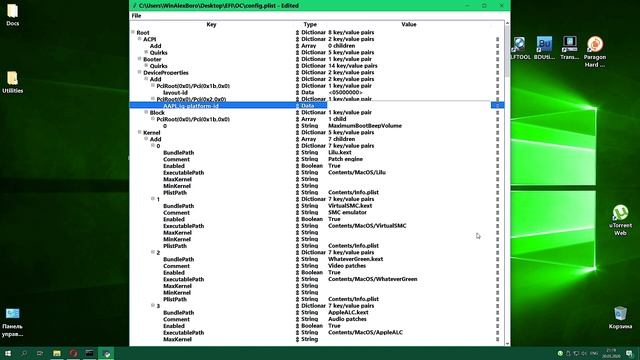Click the row handle for the MaximumBootBeepVolume row
Viewport: 640px width, 360px height.
coord(497,126)
